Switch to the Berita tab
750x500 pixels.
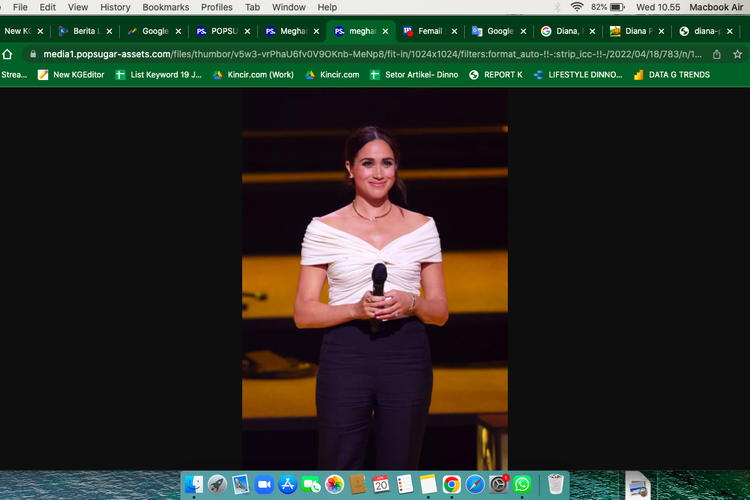coord(82,31)
